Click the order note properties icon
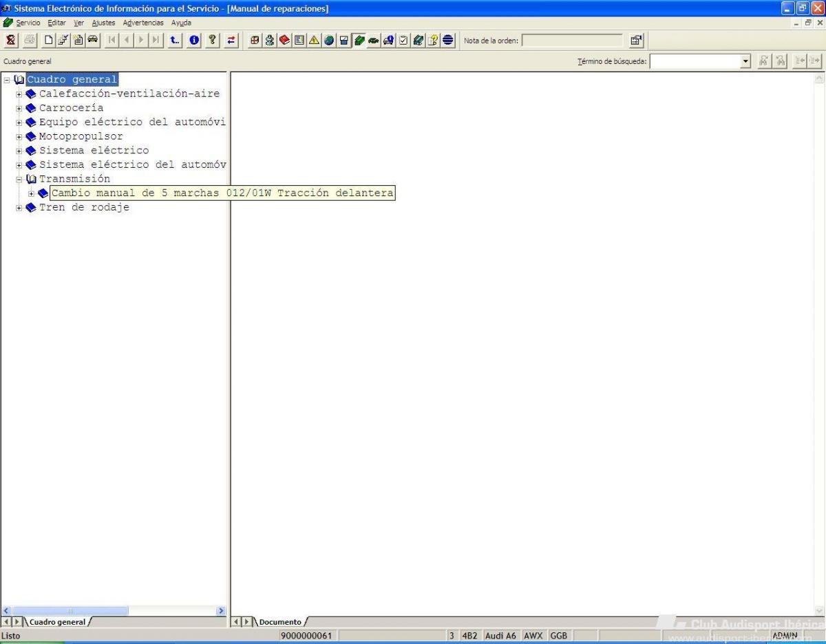Screen dimensions: 826x644 point(637,40)
